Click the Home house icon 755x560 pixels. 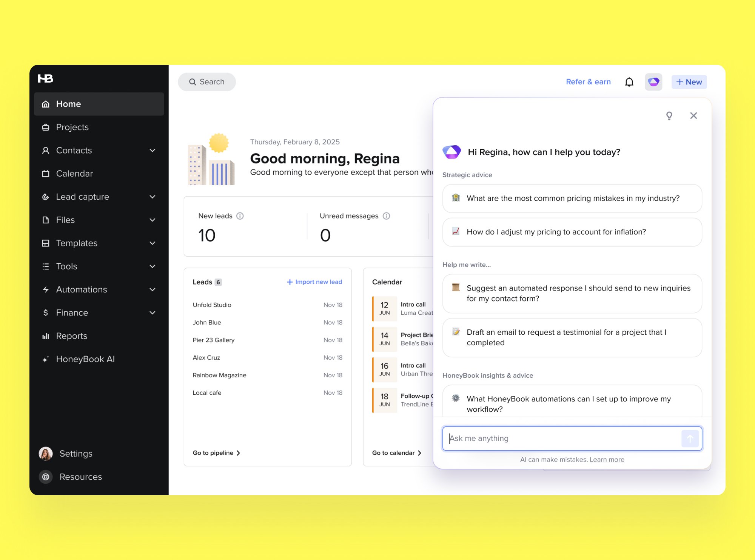(x=46, y=104)
